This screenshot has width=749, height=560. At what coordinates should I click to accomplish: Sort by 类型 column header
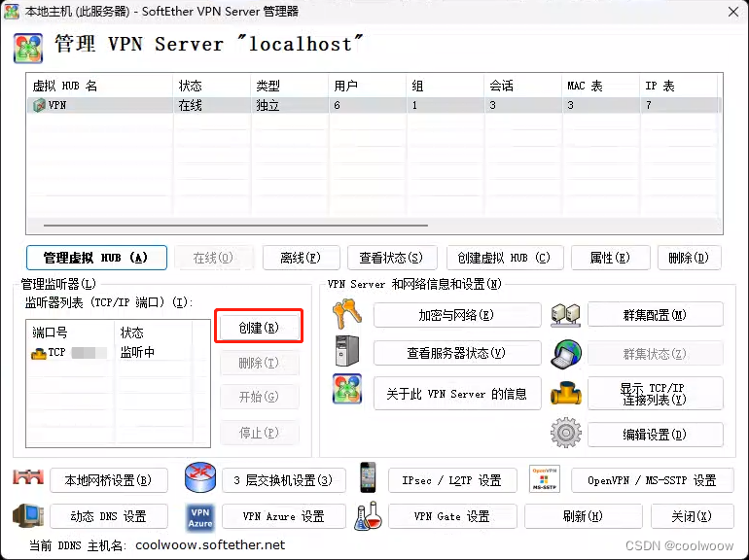(x=290, y=86)
